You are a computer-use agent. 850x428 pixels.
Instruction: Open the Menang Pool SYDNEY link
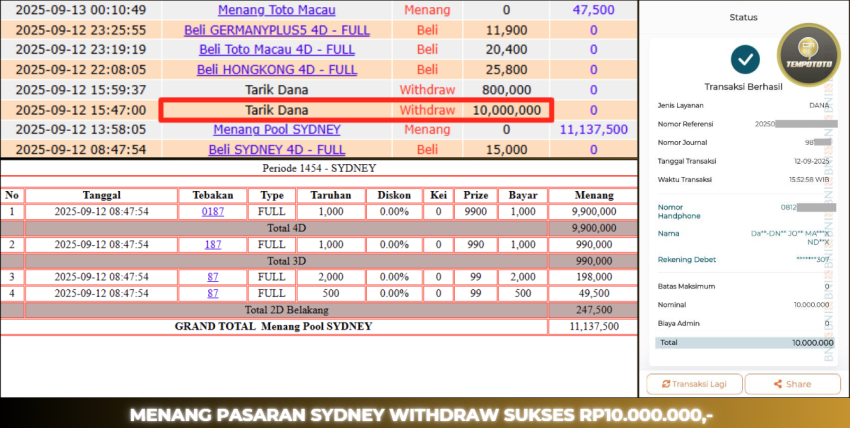click(276, 130)
